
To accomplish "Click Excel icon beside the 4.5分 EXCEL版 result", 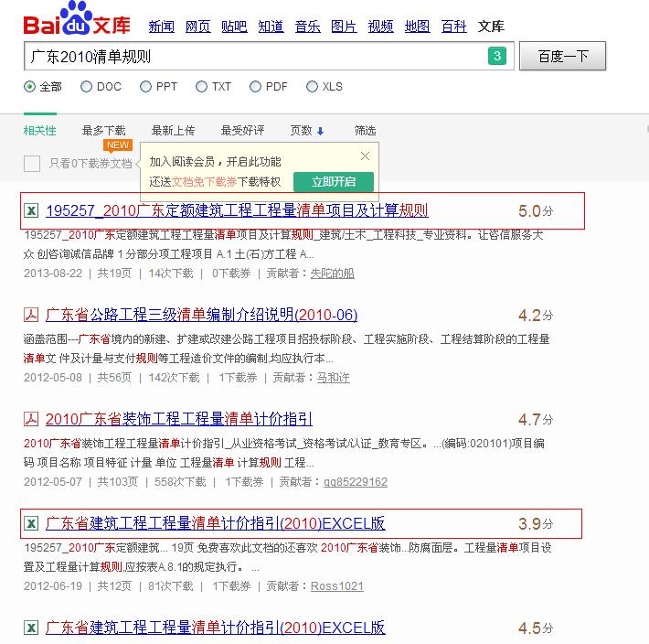I will tap(31, 628).
